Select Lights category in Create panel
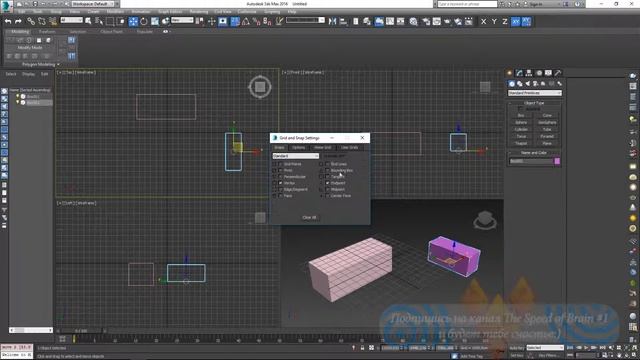 point(527,84)
